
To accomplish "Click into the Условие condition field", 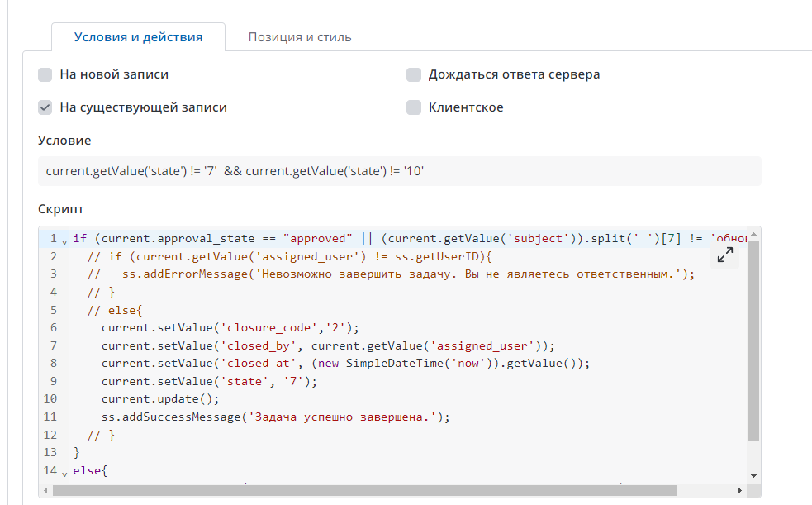I will click(399, 171).
